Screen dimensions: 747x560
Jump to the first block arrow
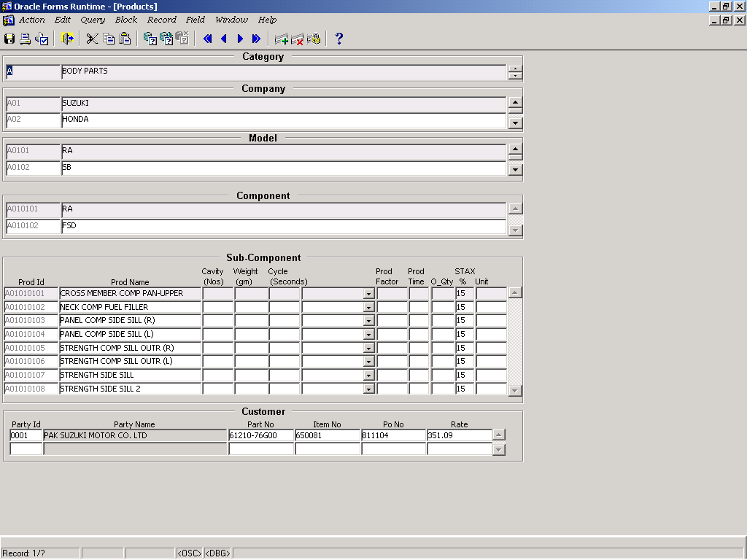pyautogui.click(x=207, y=39)
